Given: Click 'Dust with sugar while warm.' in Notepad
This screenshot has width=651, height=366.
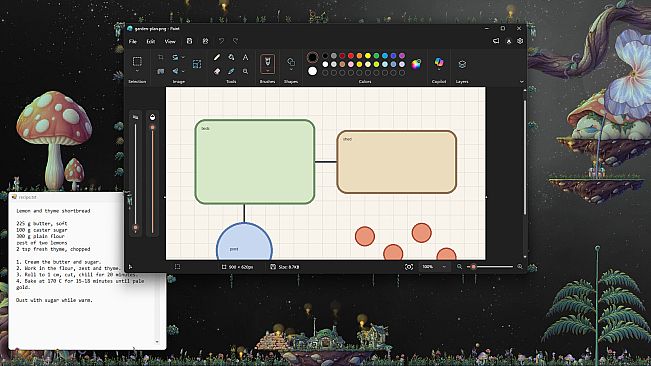Looking at the screenshot, I should [x=54, y=300].
